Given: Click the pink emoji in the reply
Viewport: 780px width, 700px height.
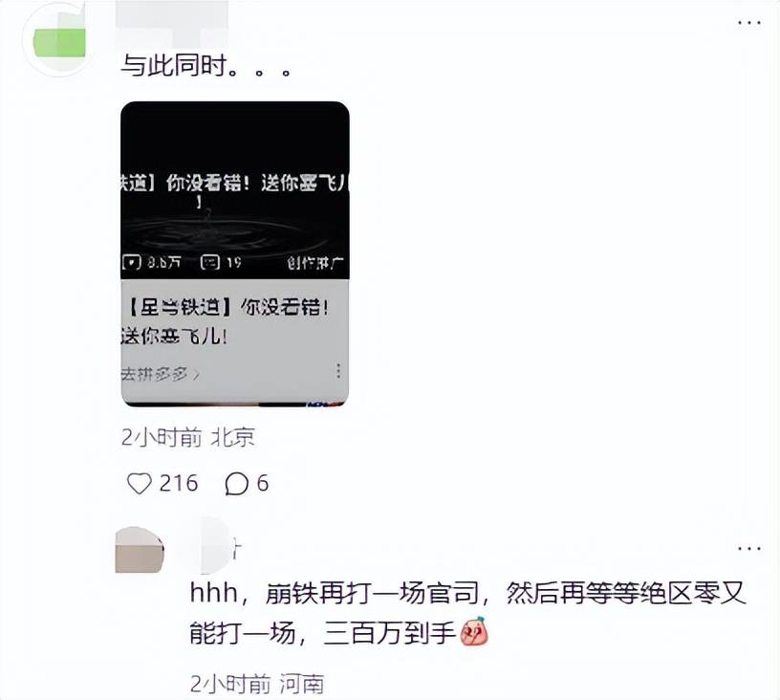Looking at the screenshot, I should (474, 631).
